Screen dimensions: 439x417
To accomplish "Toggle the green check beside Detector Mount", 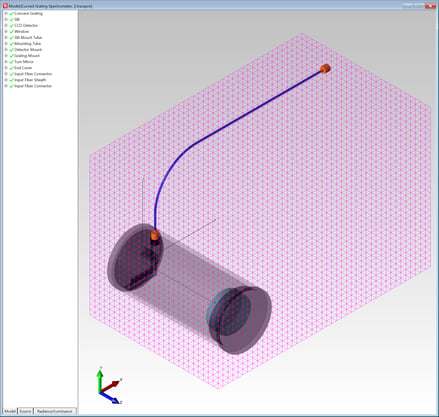I will 12,50.
